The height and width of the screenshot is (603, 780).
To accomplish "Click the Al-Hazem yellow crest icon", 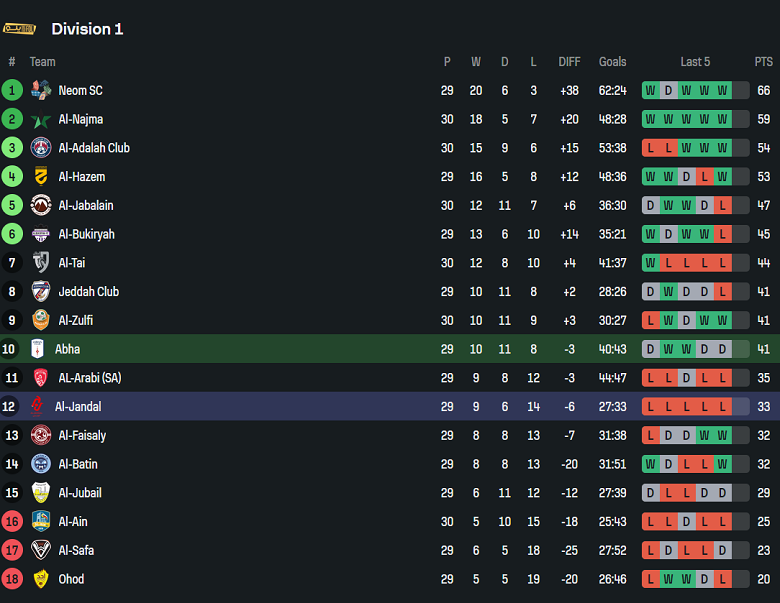I will [x=41, y=177].
